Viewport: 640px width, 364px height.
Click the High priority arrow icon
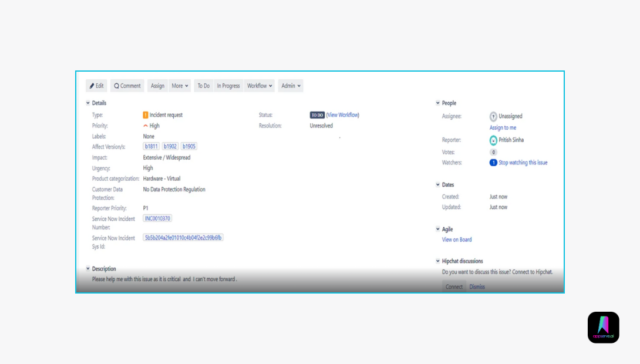click(145, 126)
